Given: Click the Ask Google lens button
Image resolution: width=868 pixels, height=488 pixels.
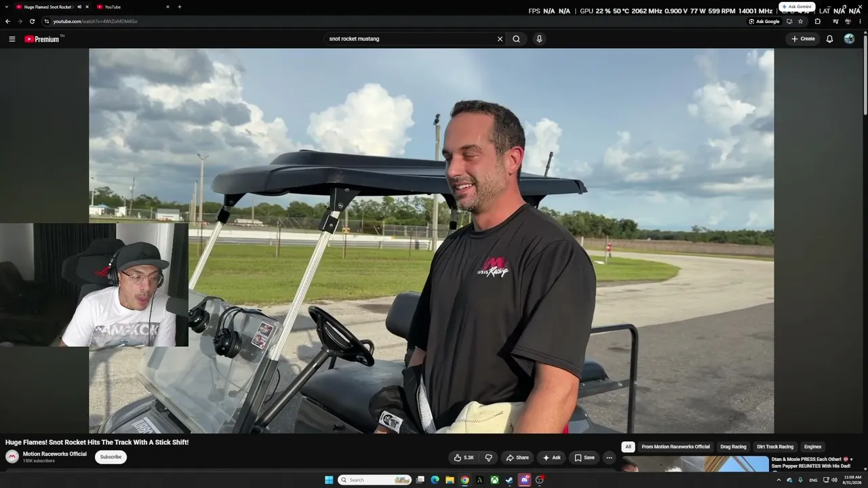Looking at the screenshot, I should (x=764, y=21).
